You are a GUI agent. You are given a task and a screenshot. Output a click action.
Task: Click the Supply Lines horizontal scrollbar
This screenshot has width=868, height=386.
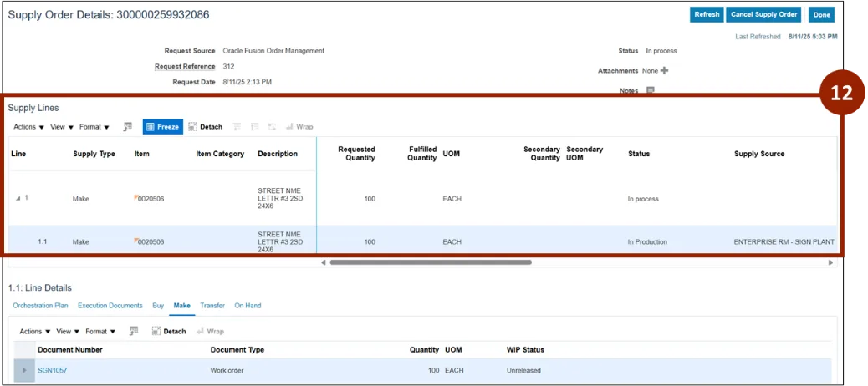pyautogui.click(x=431, y=262)
